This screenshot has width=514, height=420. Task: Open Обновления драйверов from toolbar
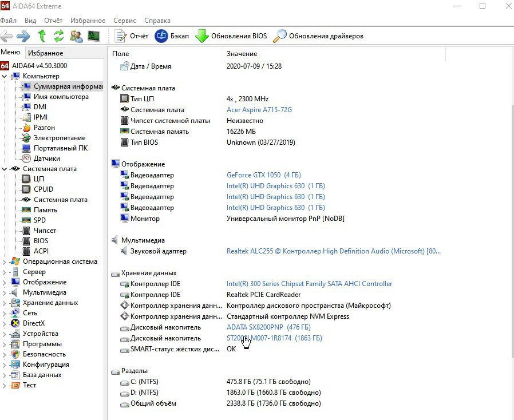(318, 36)
